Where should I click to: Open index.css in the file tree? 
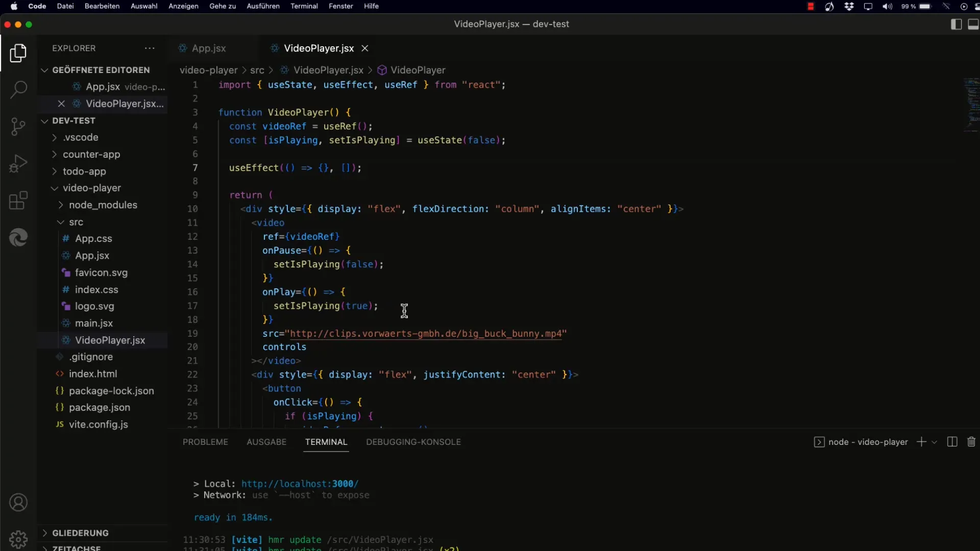tap(96, 289)
